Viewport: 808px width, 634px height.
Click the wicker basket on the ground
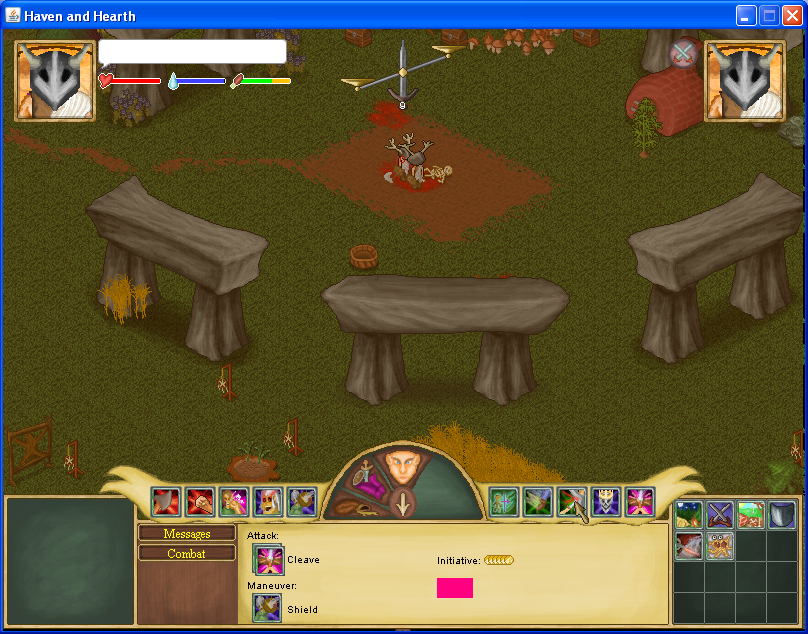click(x=364, y=256)
